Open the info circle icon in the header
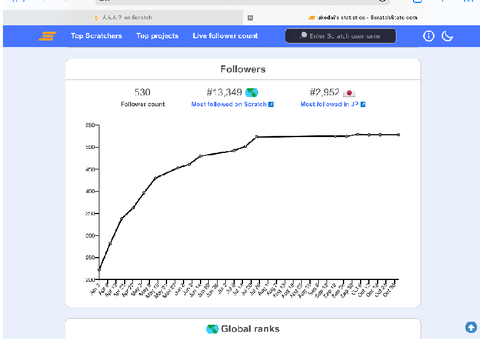480x360 pixels. 429,36
